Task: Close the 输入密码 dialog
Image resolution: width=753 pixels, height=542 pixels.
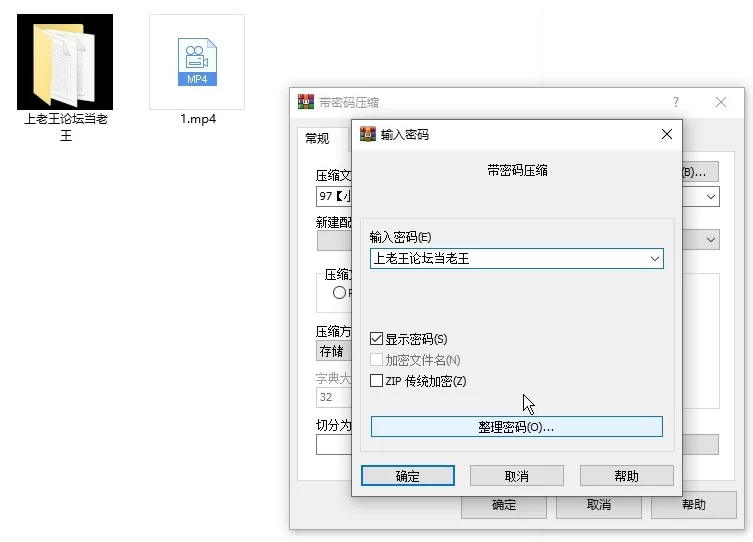Action: pyautogui.click(x=667, y=134)
